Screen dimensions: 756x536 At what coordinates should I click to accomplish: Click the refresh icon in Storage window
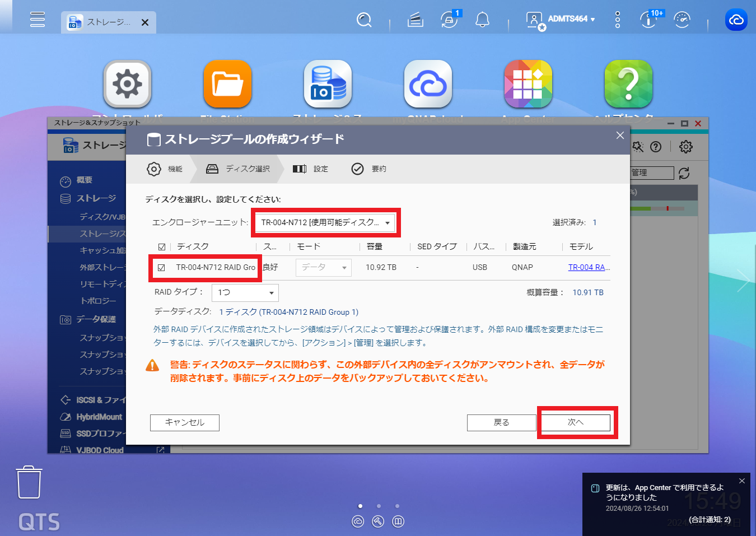684,173
